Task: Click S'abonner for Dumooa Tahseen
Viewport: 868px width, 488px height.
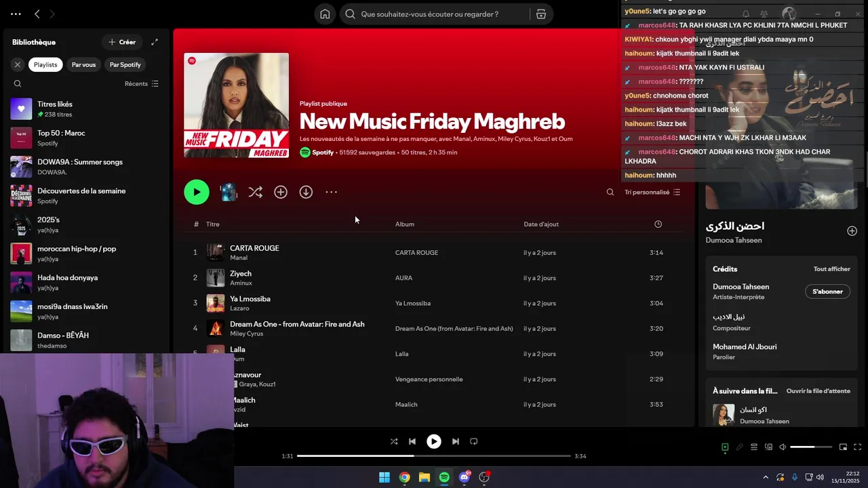Action: pos(827,291)
